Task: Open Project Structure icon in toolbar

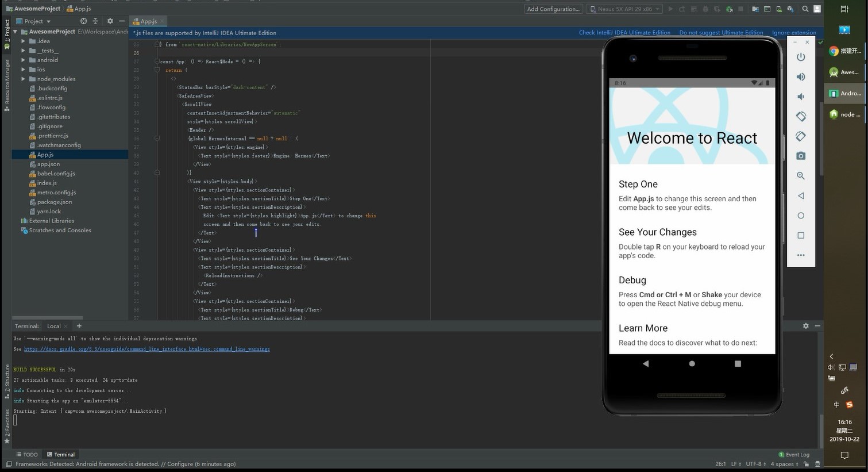Action: (755, 9)
